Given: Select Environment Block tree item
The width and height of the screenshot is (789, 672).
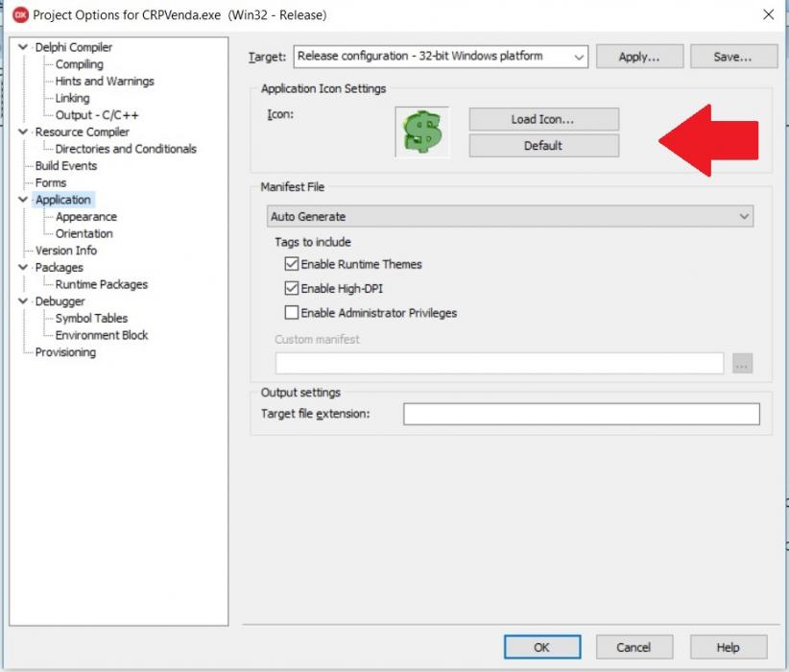Looking at the screenshot, I should click(102, 335).
